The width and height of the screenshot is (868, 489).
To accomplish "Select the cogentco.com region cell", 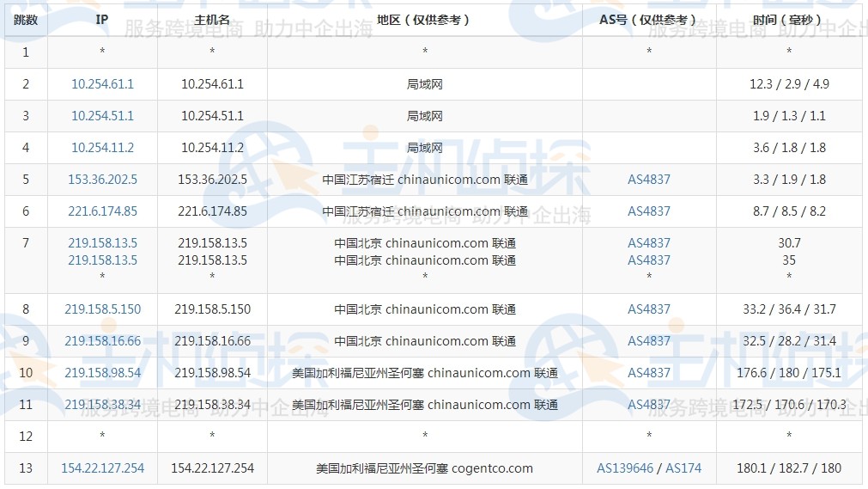I will 424,468.
